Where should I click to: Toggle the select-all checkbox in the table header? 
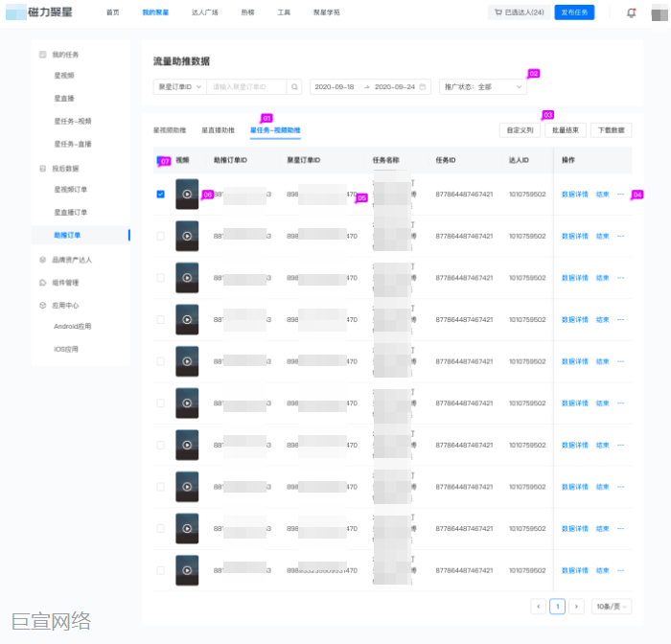(x=160, y=160)
